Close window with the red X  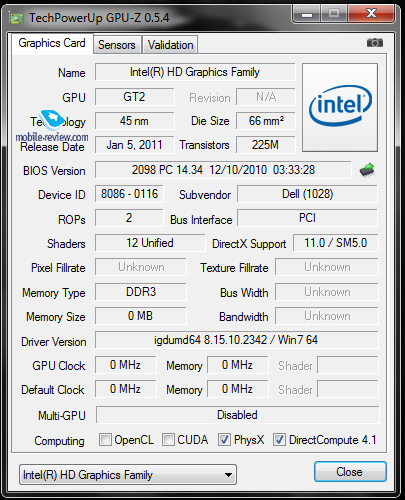coord(371,14)
